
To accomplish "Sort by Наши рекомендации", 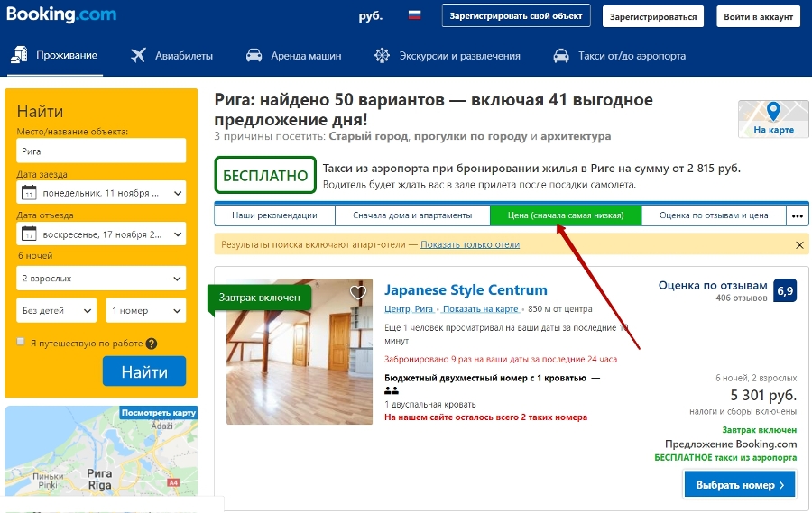I will click(274, 215).
